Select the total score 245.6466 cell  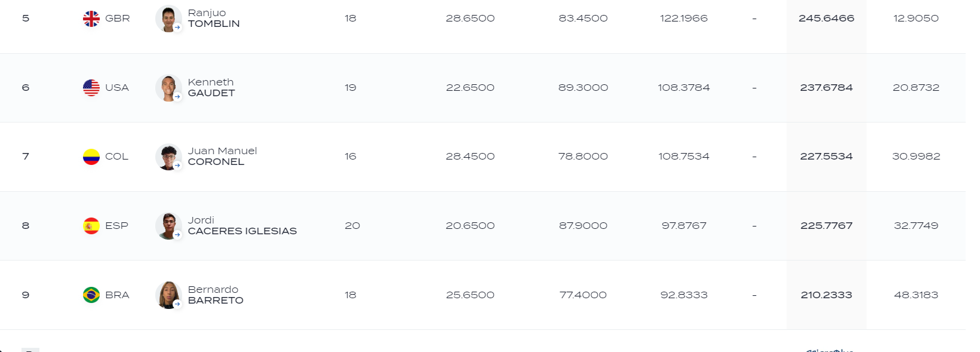(x=826, y=19)
